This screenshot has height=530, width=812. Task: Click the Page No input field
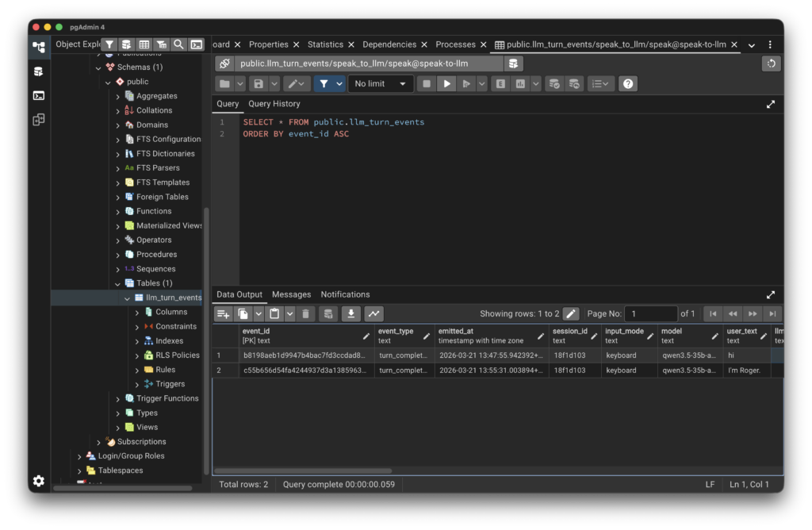(x=650, y=314)
